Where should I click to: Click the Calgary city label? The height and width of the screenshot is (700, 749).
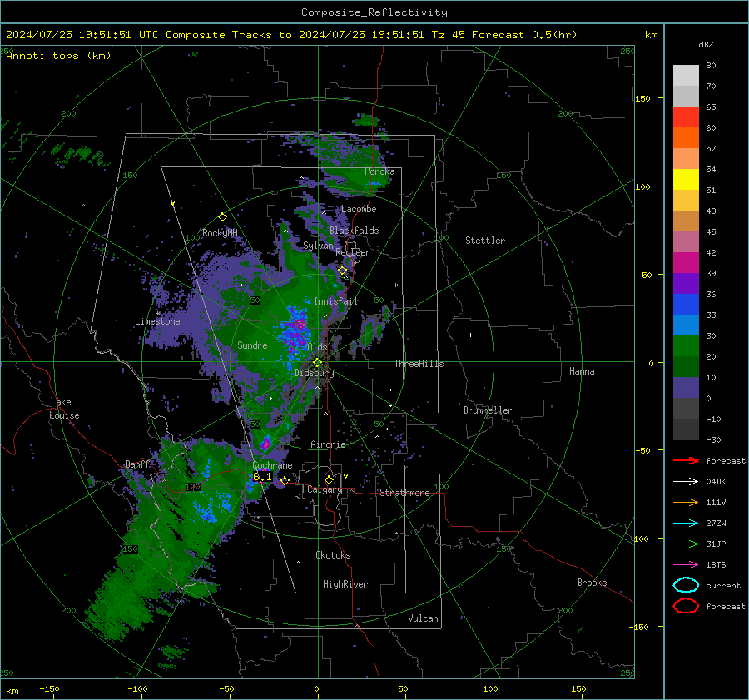coord(325,489)
